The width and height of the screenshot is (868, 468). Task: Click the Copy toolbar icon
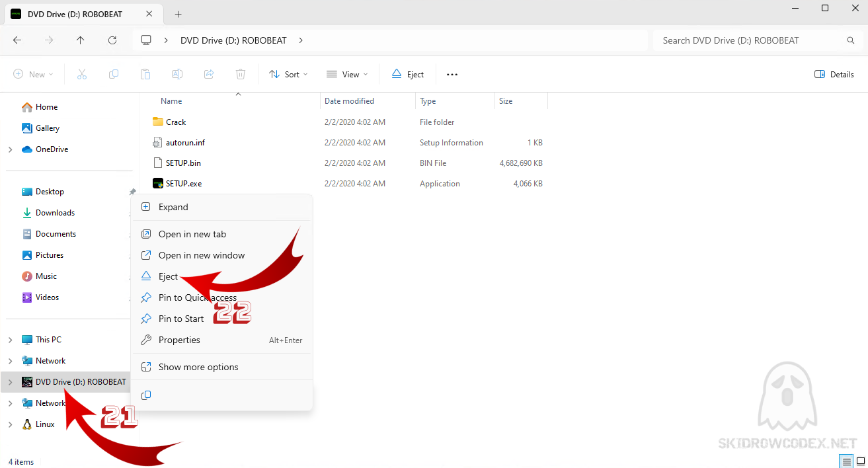(x=114, y=75)
